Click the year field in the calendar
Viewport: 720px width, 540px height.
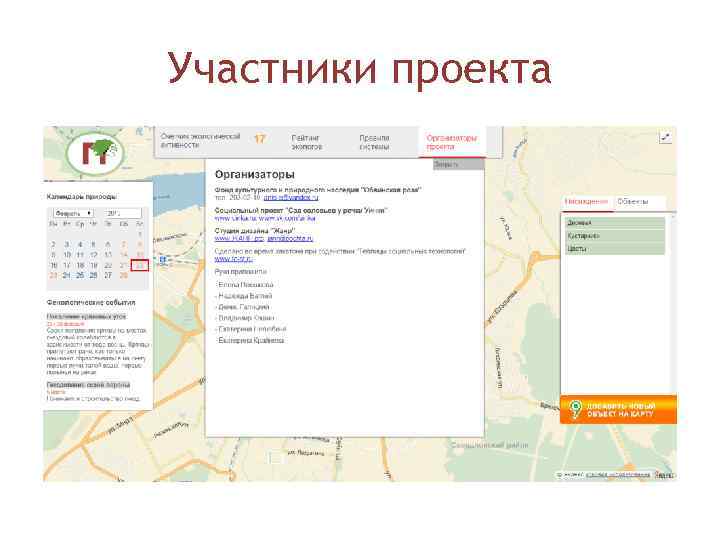[x=122, y=213]
